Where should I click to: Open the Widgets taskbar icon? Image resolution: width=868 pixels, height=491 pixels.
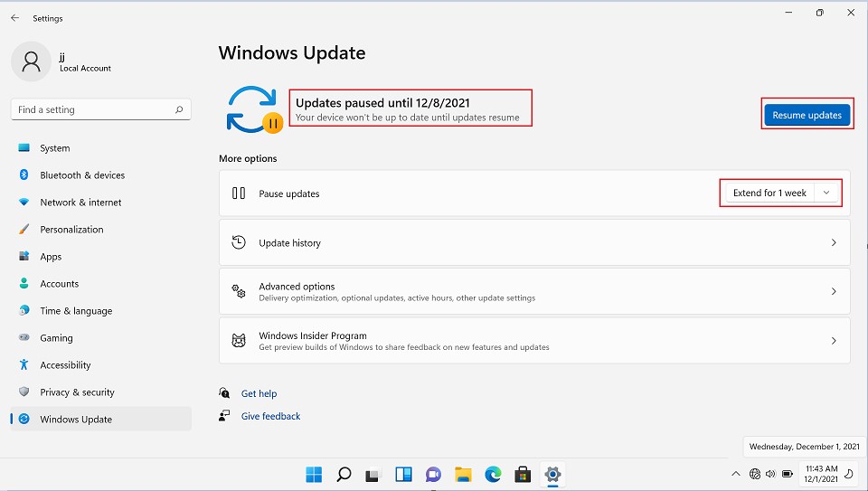403,474
